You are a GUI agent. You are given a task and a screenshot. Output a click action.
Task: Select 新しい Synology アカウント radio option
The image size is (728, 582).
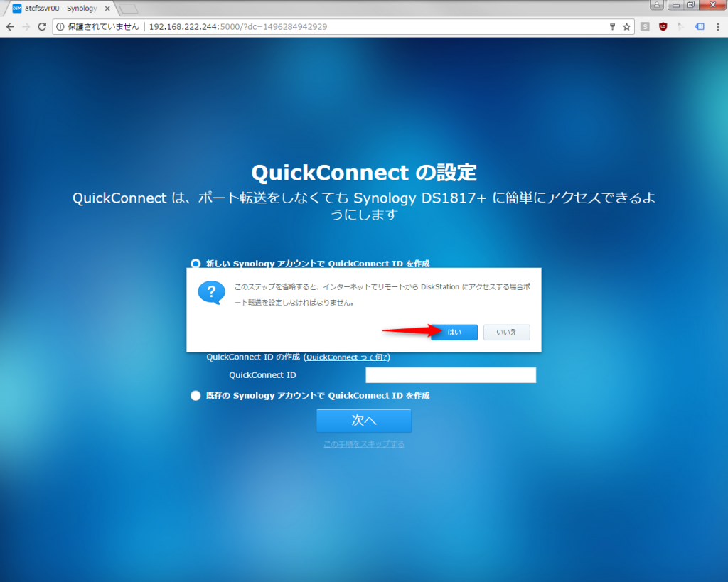click(196, 264)
